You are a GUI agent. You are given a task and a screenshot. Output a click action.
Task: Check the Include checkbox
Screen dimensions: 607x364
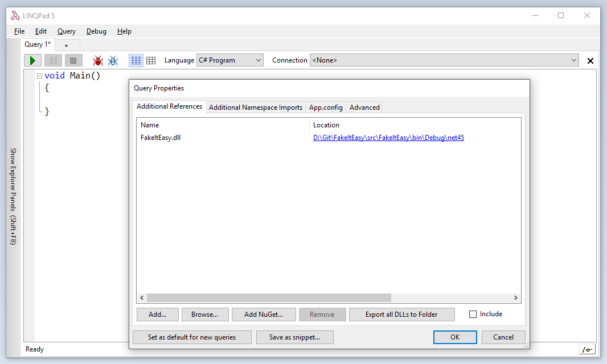pos(473,314)
